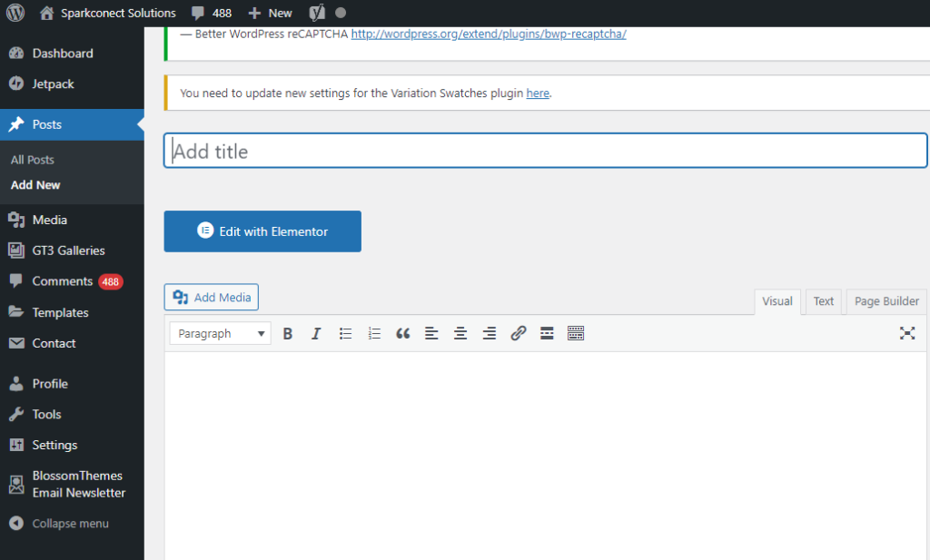Click the Jetpack lightning icon
Image resolution: width=930 pixels, height=560 pixels.
coord(16,84)
